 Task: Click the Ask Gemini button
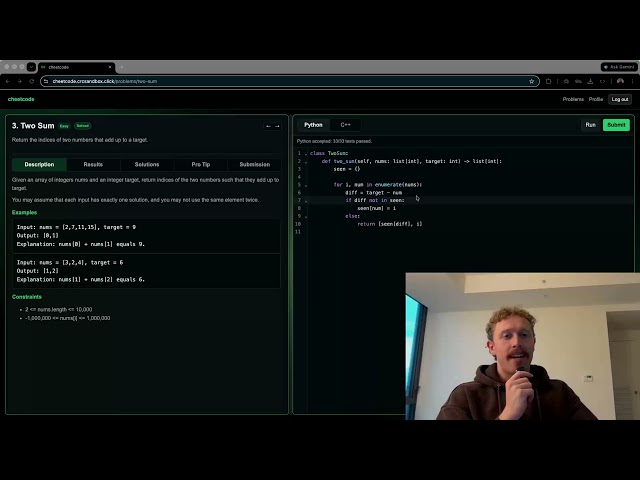point(619,67)
